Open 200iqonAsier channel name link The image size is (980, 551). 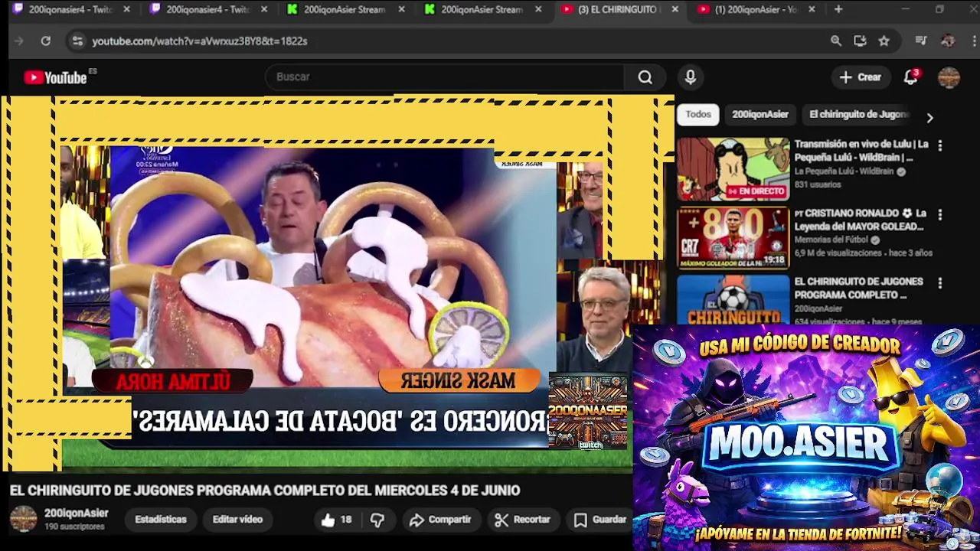[x=77, y=514]
